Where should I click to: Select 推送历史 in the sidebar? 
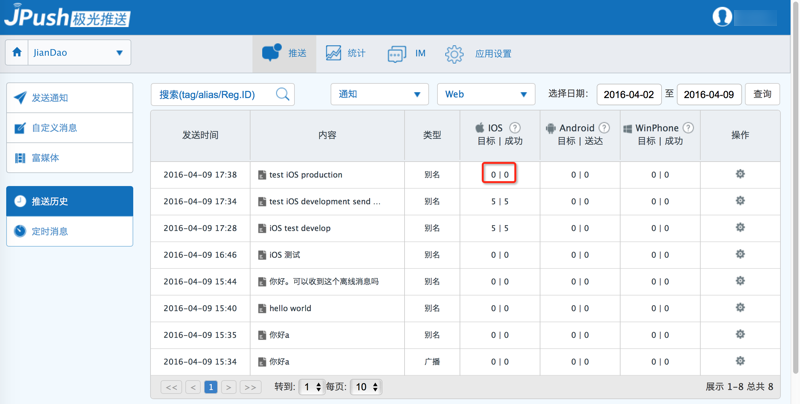pos(69,201)
